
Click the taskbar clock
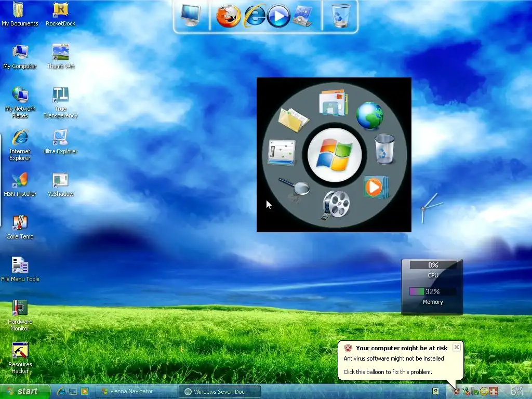coord(517,392)
